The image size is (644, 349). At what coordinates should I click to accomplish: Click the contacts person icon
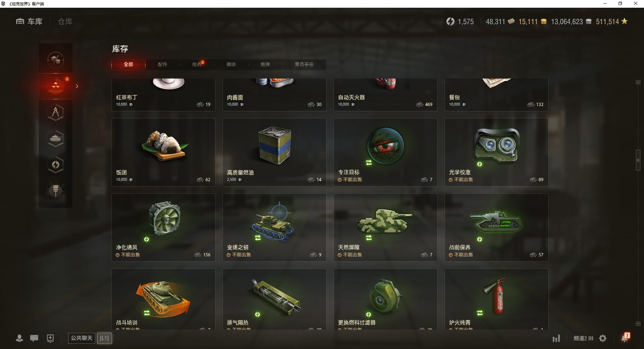pos(19,338)
